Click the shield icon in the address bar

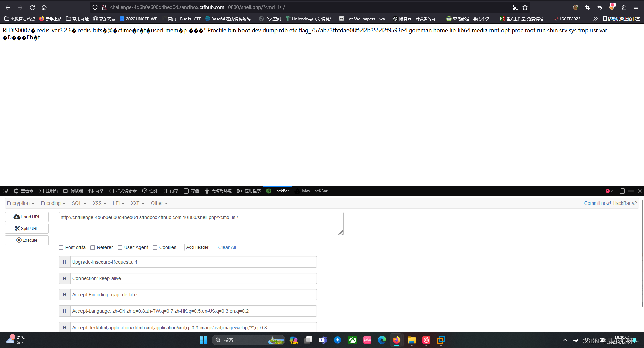coord(95,7)
